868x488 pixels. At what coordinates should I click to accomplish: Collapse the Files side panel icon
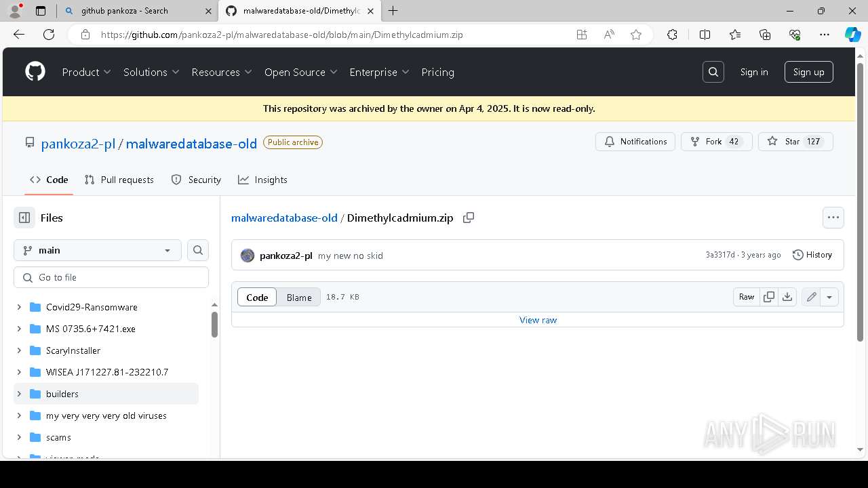tap(24, 218)
